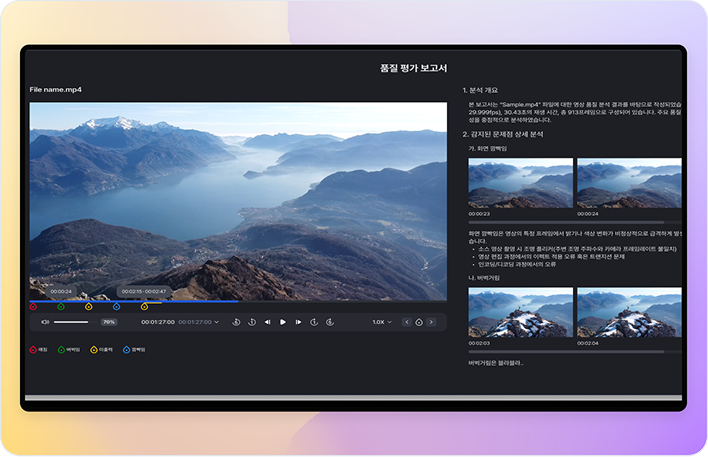Image resolution: width=708 pixels, height=457 pixels.
Task: Toggle the red 깨짐 legend filter
Action: tap(33, 350)
